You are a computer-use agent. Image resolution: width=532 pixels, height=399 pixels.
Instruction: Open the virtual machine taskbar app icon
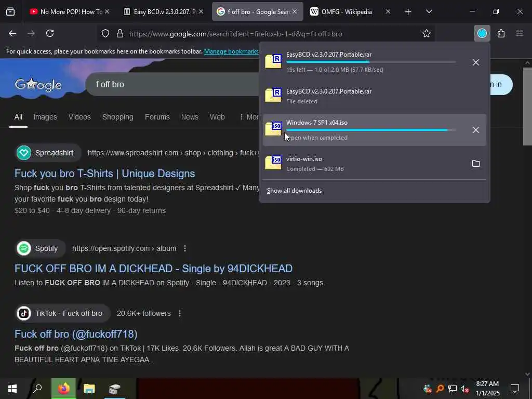(114, 389)
